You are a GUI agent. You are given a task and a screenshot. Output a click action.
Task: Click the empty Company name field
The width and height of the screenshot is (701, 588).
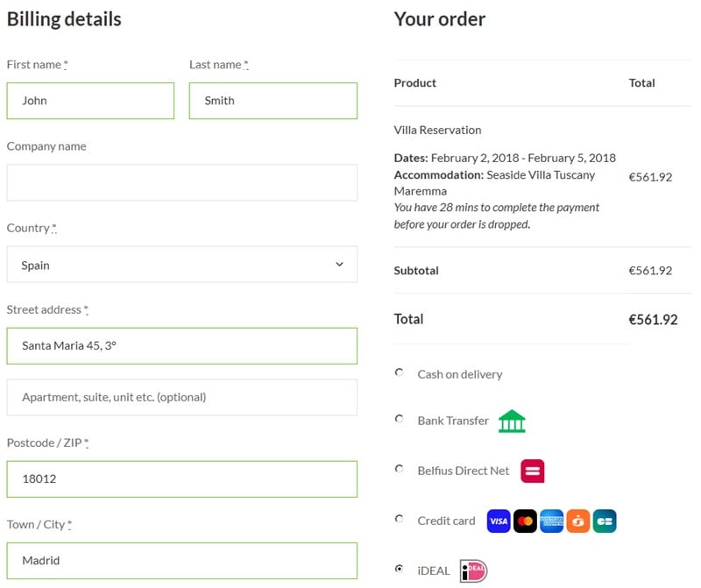(x=181, y=182)
